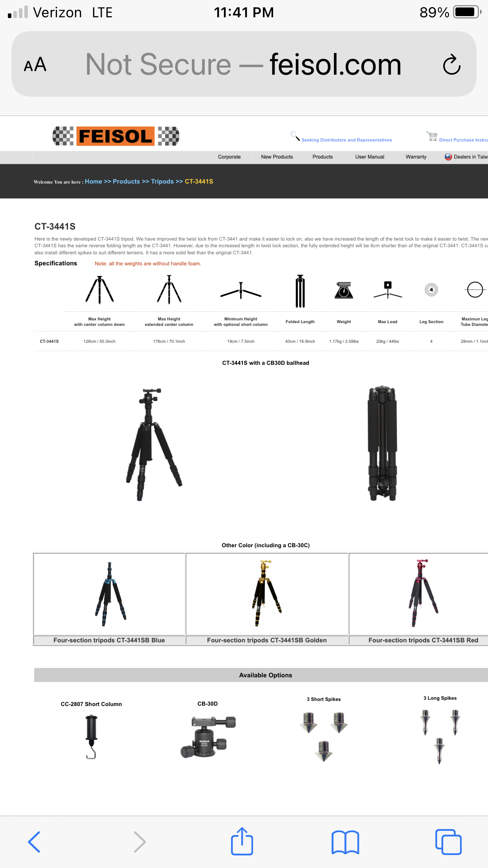Click the Products breadcrumb link
Viewport: 488px width, 868px height.
click(126, 182)
